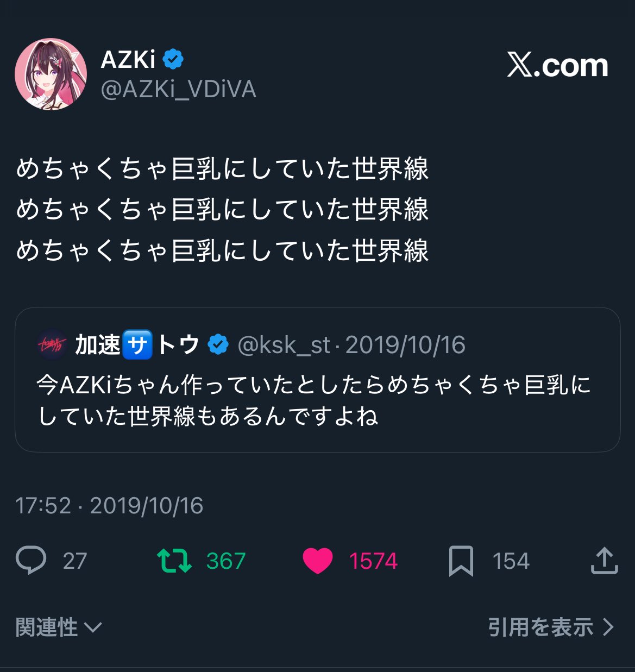Click the verified badge of 加速サトウ
The width and height of the screenshot is (635, 672).
[218, 344]
